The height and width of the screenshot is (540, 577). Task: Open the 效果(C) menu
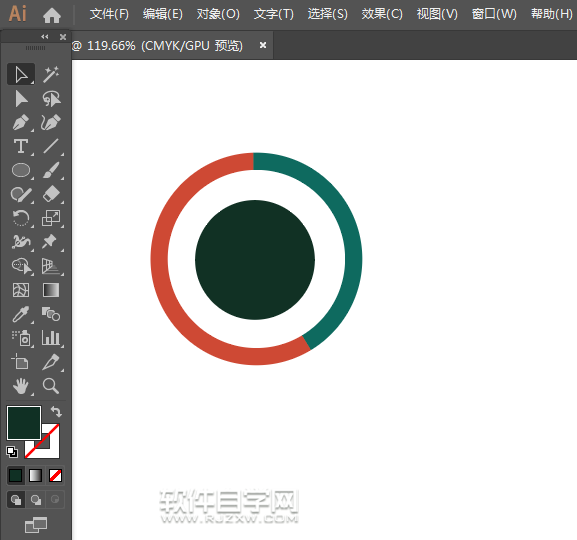382,14
